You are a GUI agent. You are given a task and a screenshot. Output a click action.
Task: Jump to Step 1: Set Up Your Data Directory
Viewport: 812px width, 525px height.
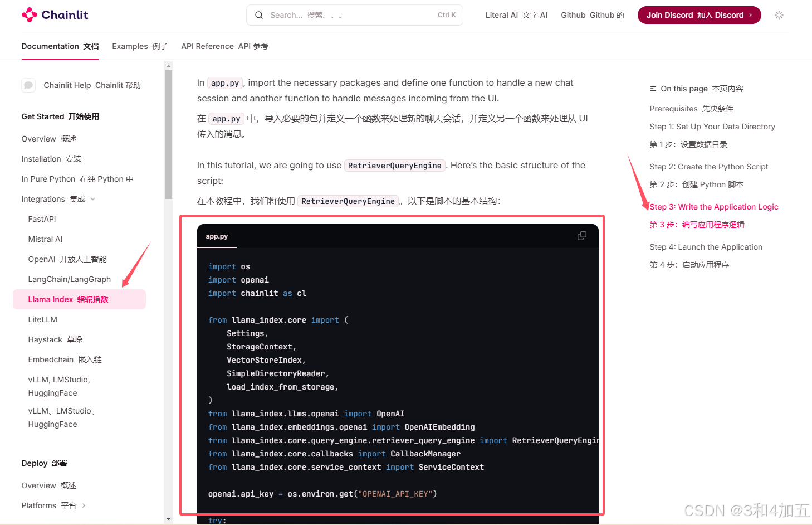(712, 127)
